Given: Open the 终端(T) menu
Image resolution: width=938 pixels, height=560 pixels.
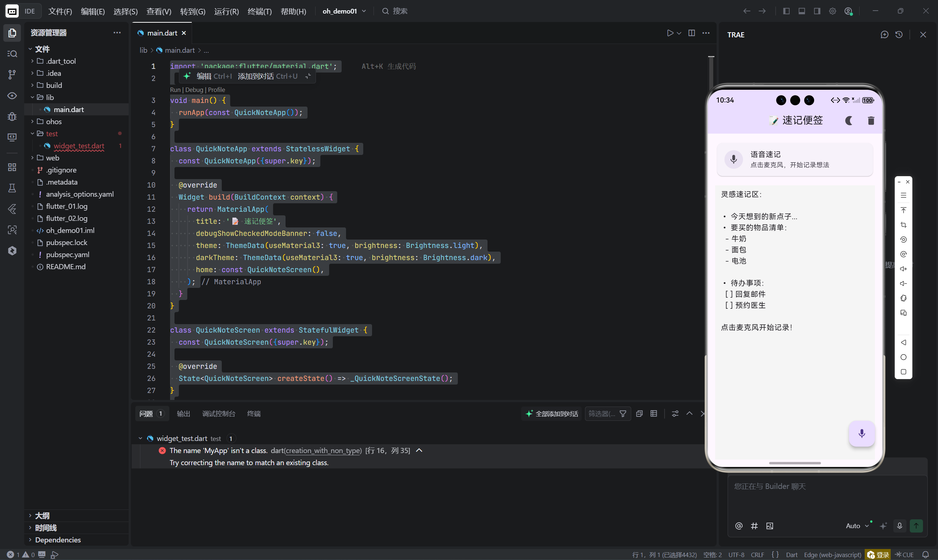Looking at the screenshot, I should (x=260, y=11).
